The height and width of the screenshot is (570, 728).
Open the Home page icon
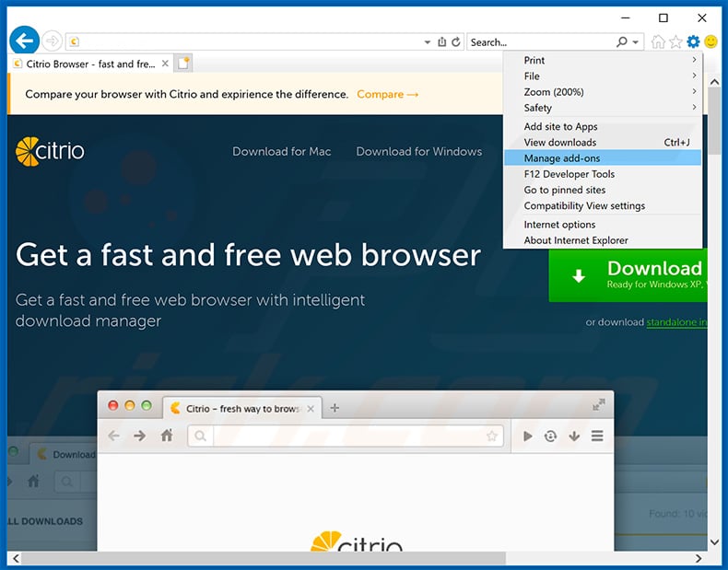point(658,42)
